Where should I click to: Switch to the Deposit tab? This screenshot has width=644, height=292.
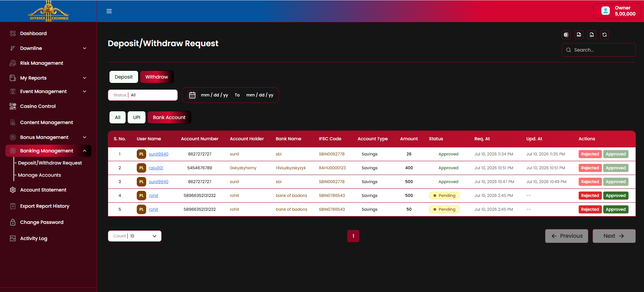click(124, 77)
